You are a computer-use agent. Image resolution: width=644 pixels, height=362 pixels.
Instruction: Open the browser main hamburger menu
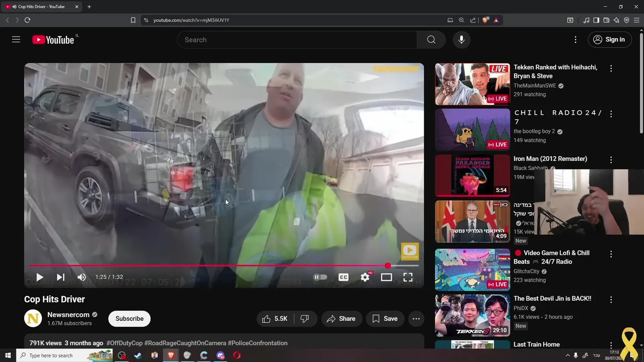click(636, 20)
